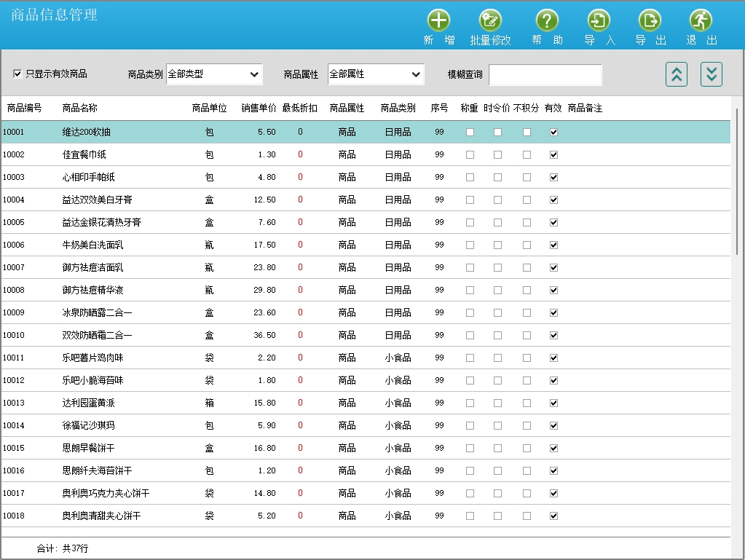Click the double up-arrow collapse icon
745x560 pixels.
(x=676, y=74)
